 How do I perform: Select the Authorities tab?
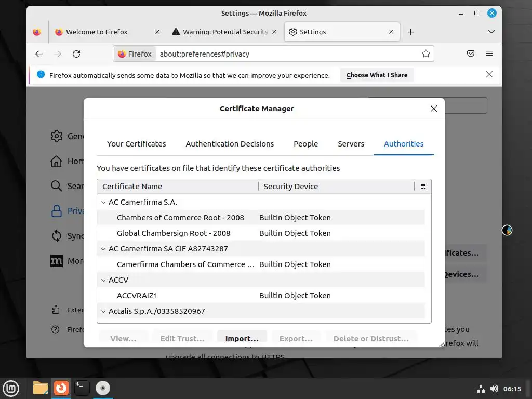[x=403, y=144]
